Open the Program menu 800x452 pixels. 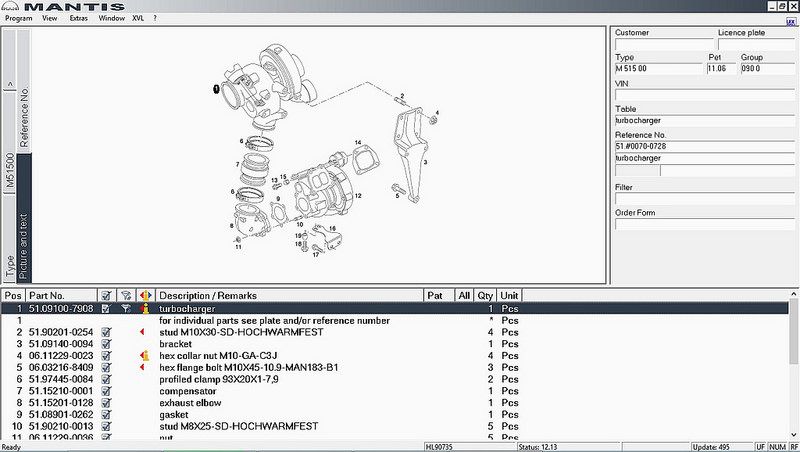[x=18, y=18]
